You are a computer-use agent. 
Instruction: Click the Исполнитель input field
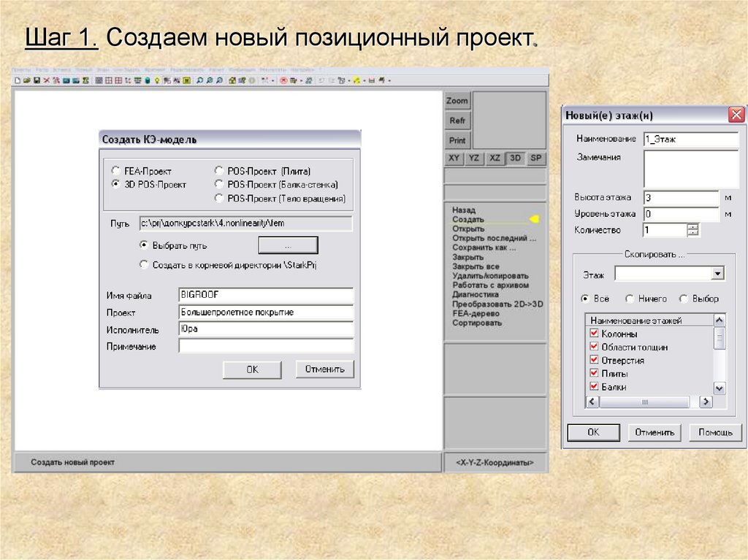(266, 329)
